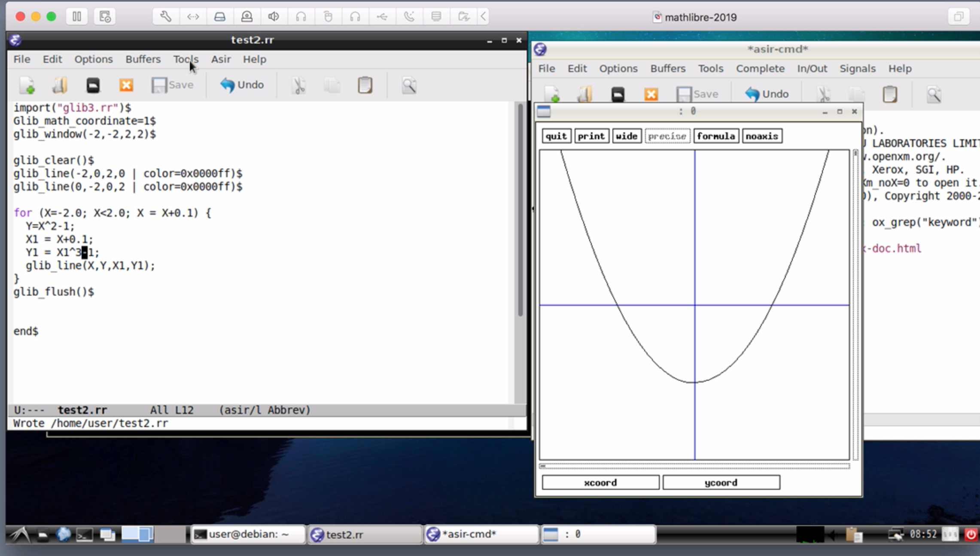Open the Tools menu in test2.rr

[x=186, y=59]
